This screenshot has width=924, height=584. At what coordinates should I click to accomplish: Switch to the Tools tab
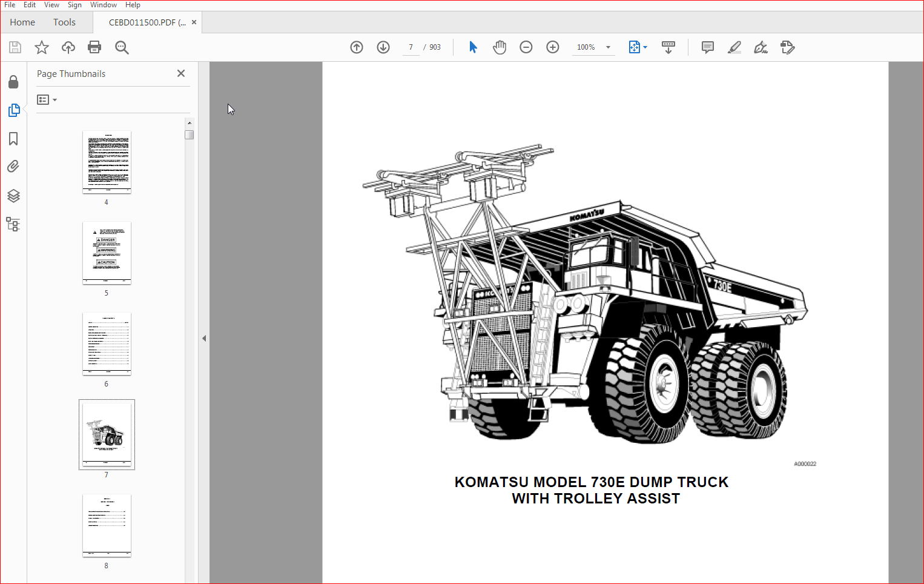tap(64, 22)
